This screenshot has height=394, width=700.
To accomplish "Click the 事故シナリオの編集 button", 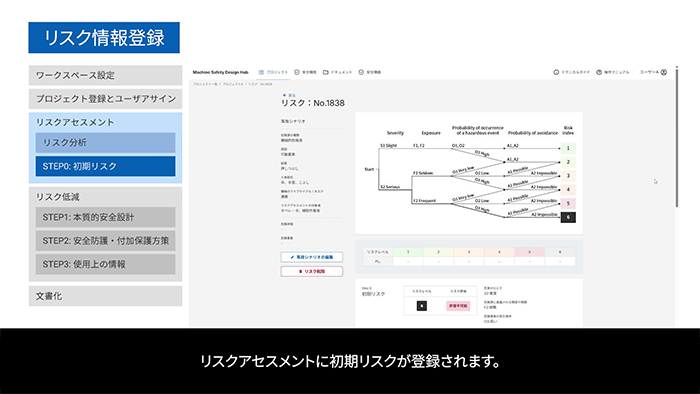I will (x=312, y=257).
